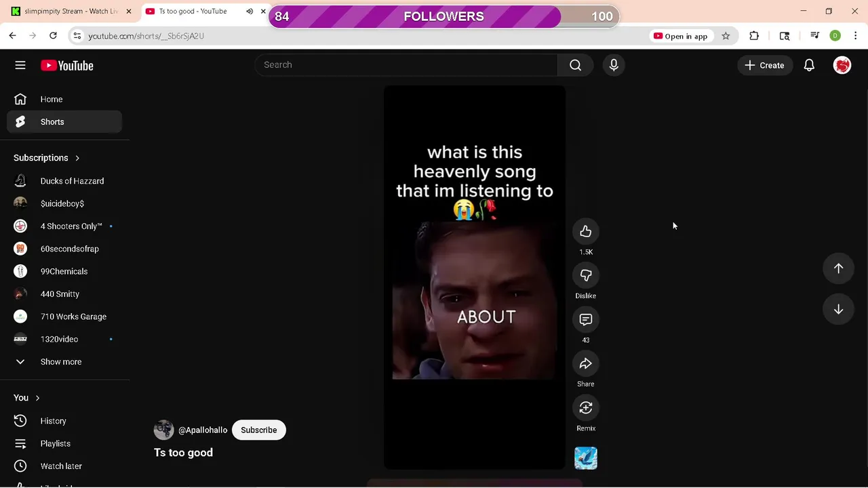Like this short with thumbs up
Image resolution: width=868 pixels, height=488 pixels.
(x=586, y=232)
